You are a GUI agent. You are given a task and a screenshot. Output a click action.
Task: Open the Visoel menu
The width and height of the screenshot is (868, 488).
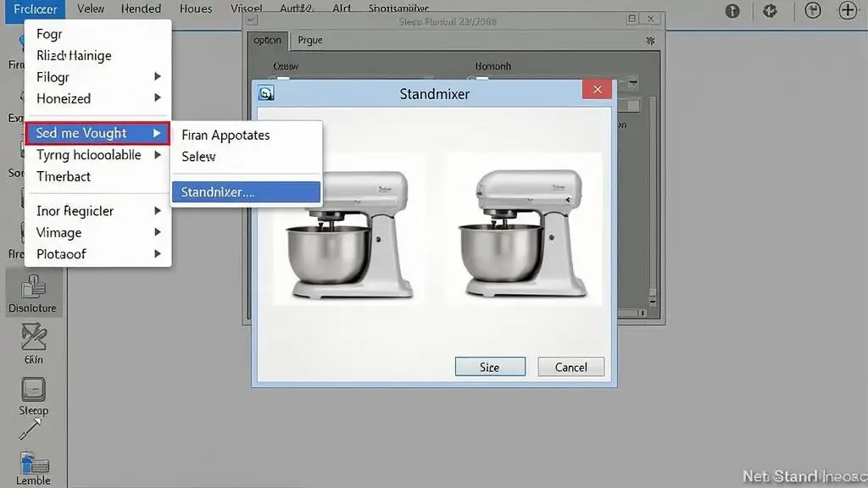click(247, 8)
